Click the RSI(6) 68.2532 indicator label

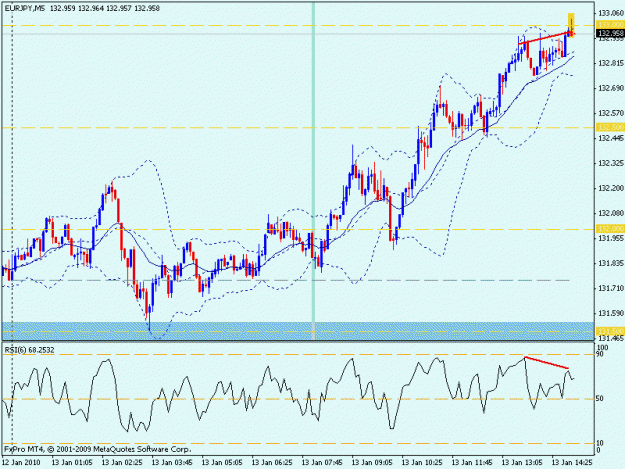[29, 350]
